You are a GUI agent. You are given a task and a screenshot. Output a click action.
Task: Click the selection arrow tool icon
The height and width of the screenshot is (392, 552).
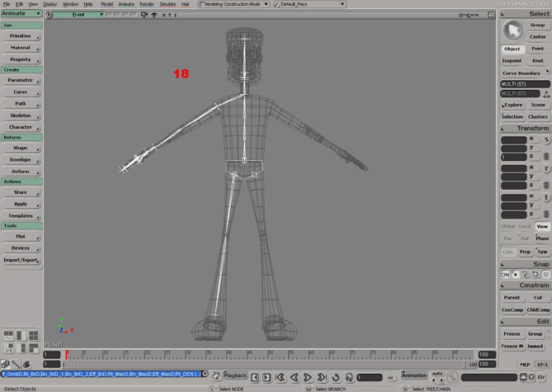(512, 31)
